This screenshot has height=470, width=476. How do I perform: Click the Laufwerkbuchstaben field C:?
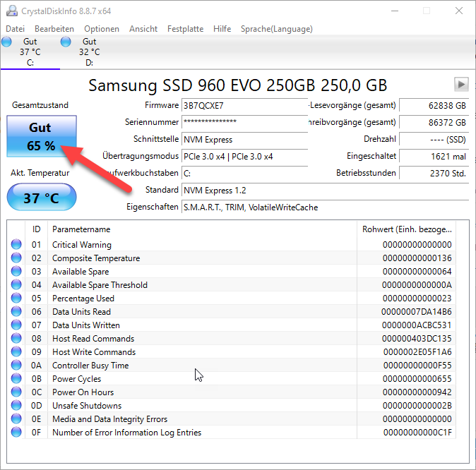point(244,174)
